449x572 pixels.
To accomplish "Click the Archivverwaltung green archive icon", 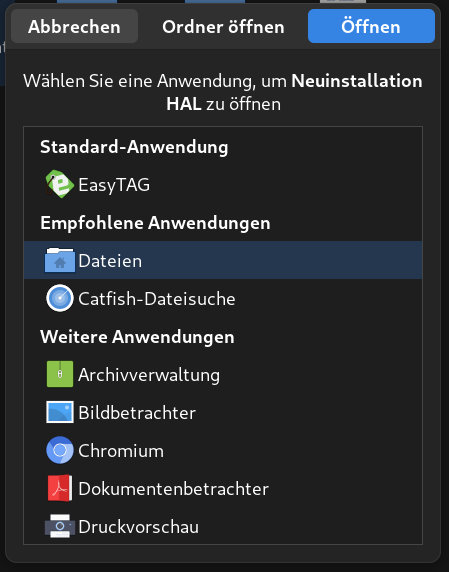I will pyautogui.click(x=60, y=374).
